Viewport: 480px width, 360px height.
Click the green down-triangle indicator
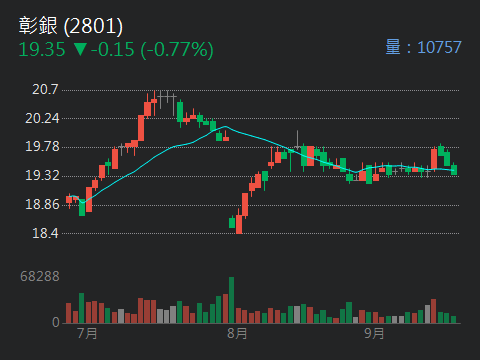[80, 49]
